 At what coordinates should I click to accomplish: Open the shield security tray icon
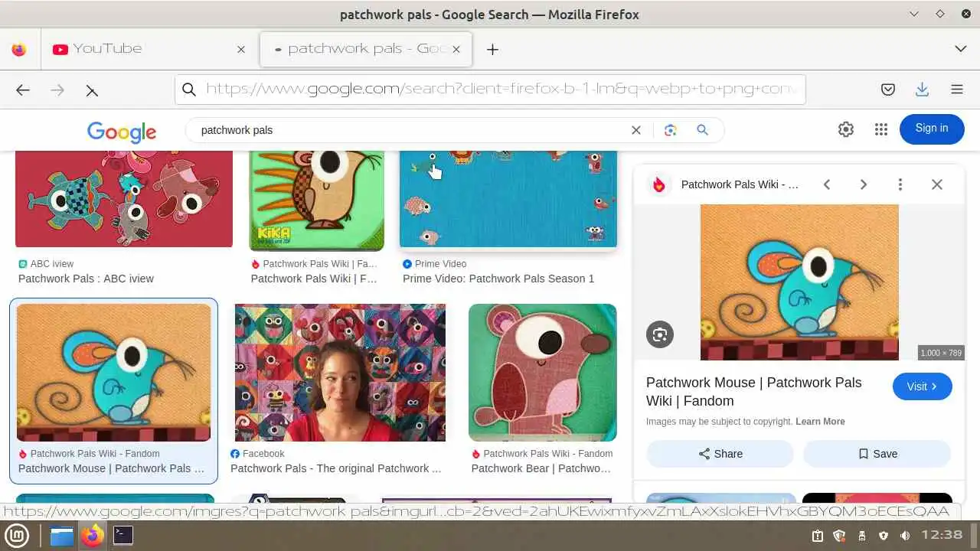pos(884,536)
